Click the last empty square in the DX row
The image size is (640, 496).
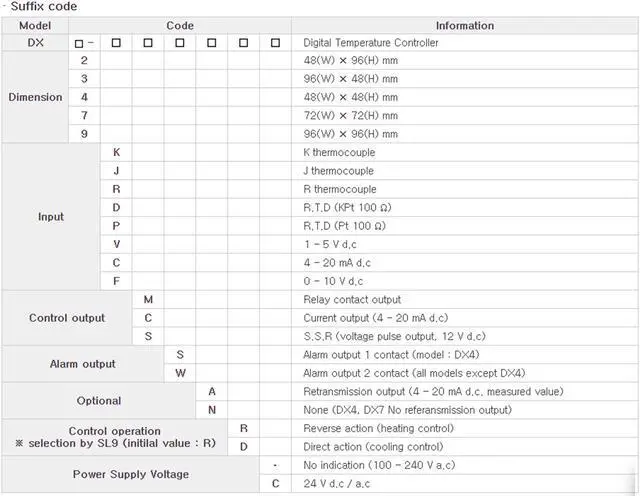pyautogui.click(x=276, y=43)
